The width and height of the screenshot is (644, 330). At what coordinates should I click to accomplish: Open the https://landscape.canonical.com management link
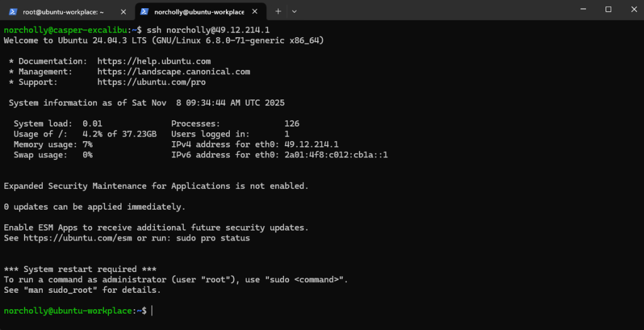coord(173,72)
